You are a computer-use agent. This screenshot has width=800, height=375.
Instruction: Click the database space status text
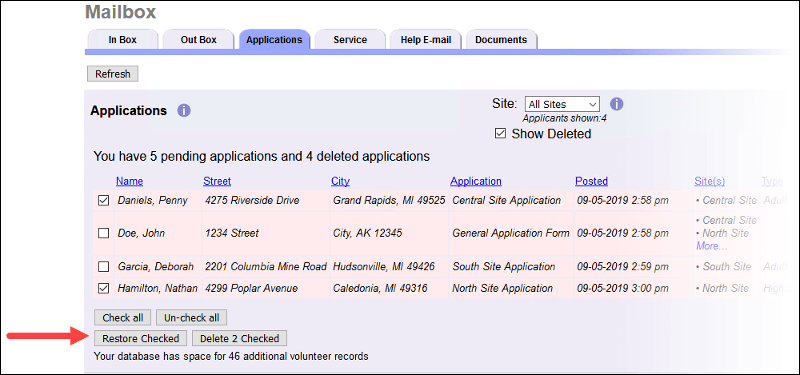pos(231,356)
